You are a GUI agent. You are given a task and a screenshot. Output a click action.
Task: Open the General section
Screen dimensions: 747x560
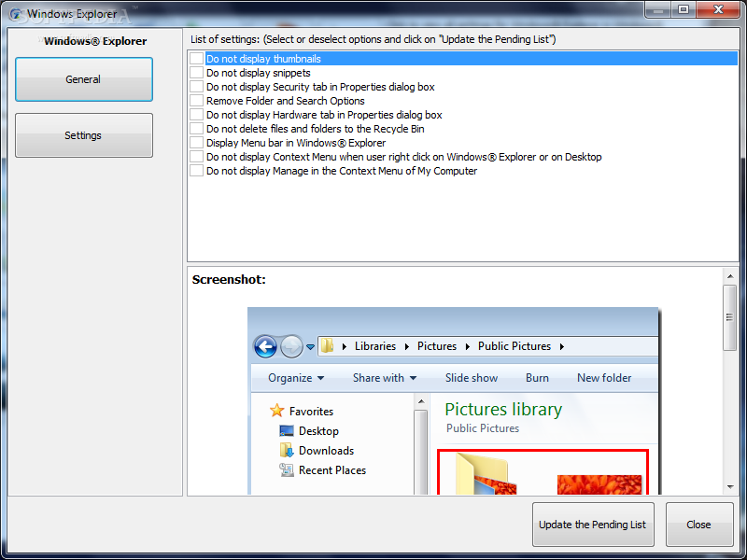[x=84, y=79]
